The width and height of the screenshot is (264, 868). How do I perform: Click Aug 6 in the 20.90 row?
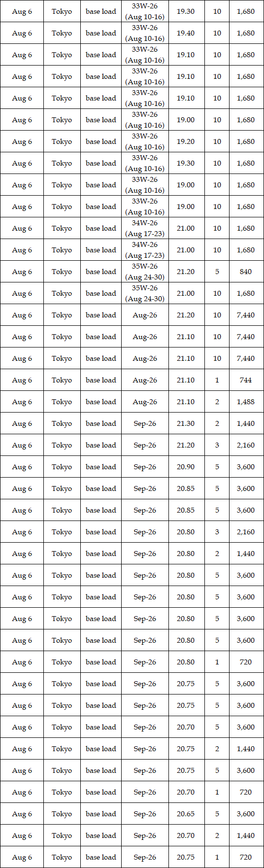click(x=22, y=467)
